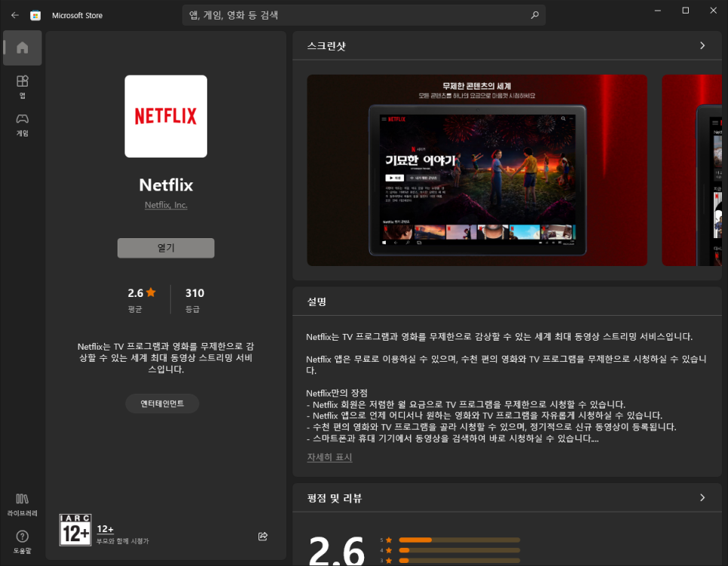The image size is (728, 566).
Task: Open the first Netflix screenshot
Action: [x=477, y=170]
